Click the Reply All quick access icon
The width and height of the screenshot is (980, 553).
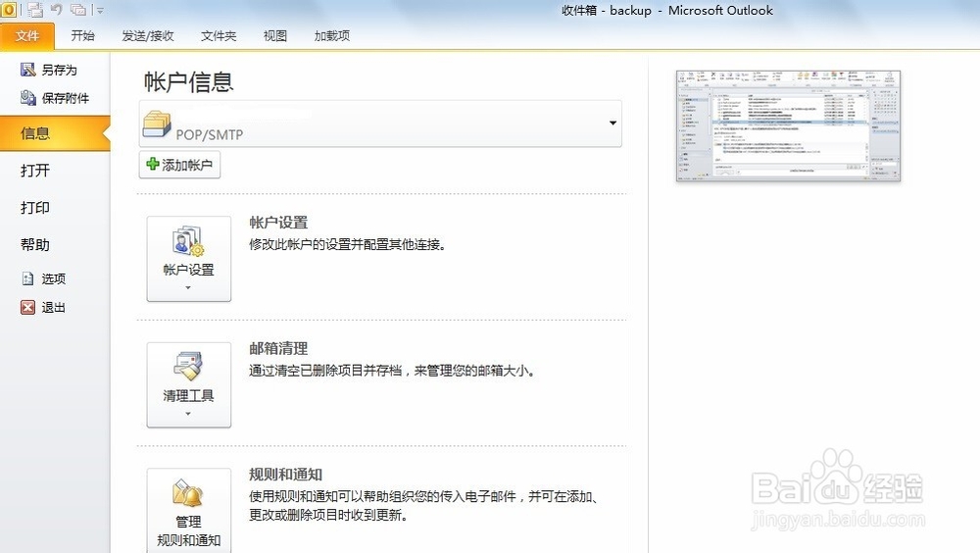pos(78,10)
